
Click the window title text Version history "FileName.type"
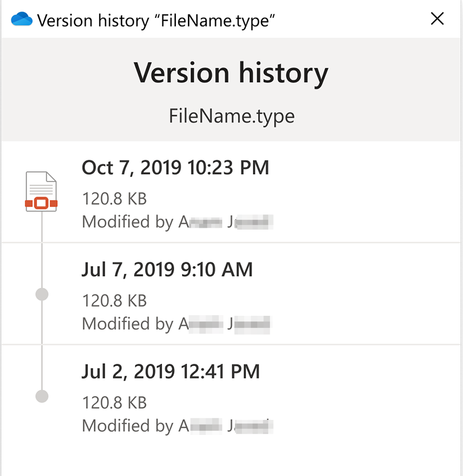tap(156, 20)
